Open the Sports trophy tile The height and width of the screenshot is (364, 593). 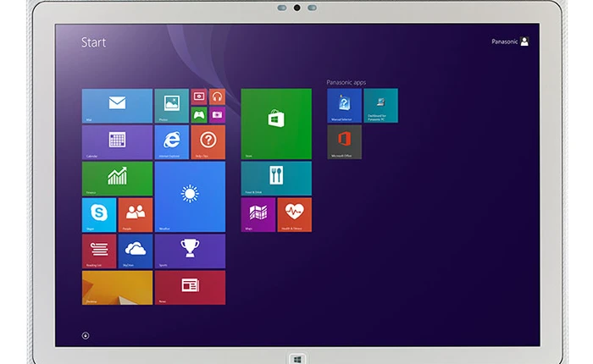190,251
